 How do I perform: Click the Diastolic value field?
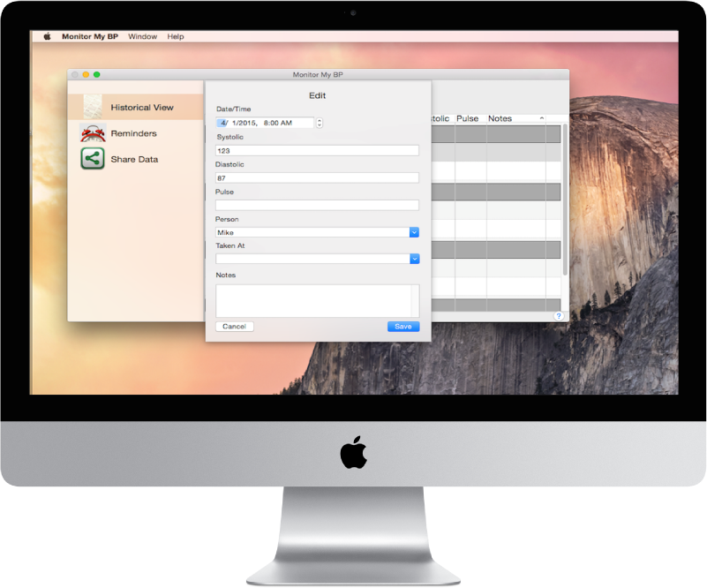tap(317, 177)
